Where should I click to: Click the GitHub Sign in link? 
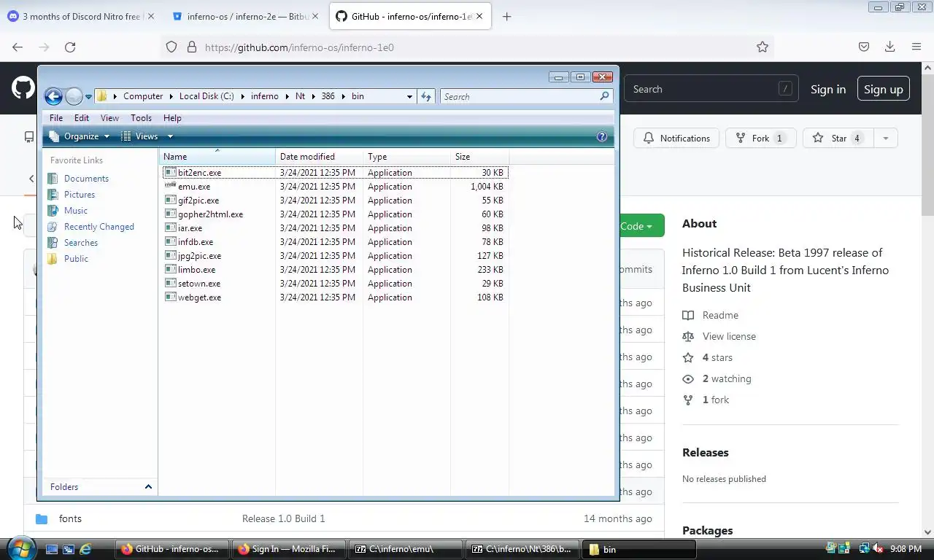(828, 89)
